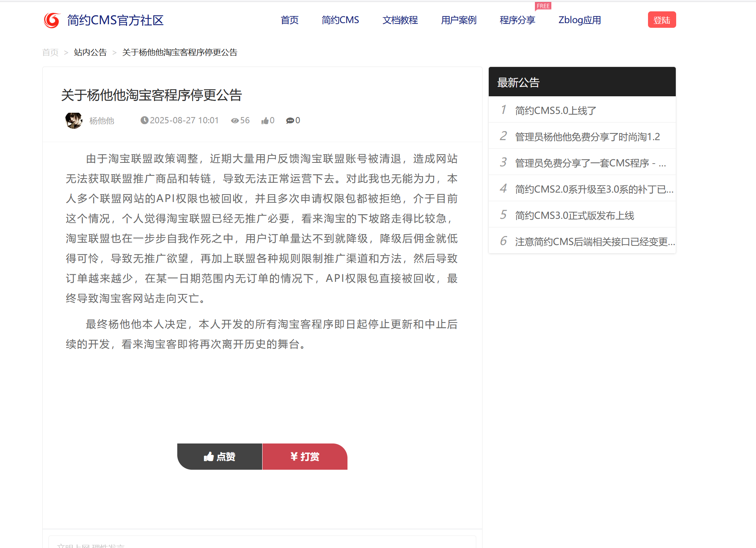Click the 最新公告 sidebar header

click(582, 82)
